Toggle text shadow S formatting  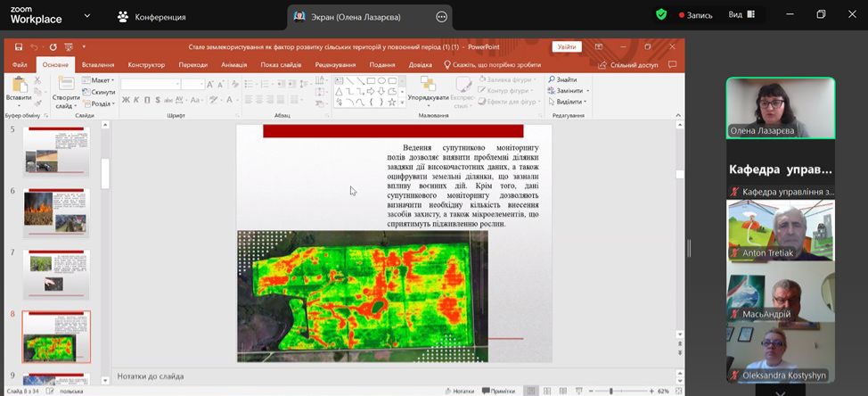click(158, 100)
